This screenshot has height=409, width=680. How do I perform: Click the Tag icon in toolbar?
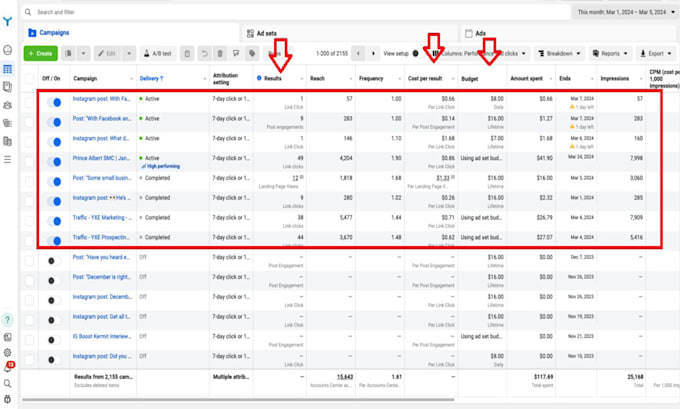[252, 53]
